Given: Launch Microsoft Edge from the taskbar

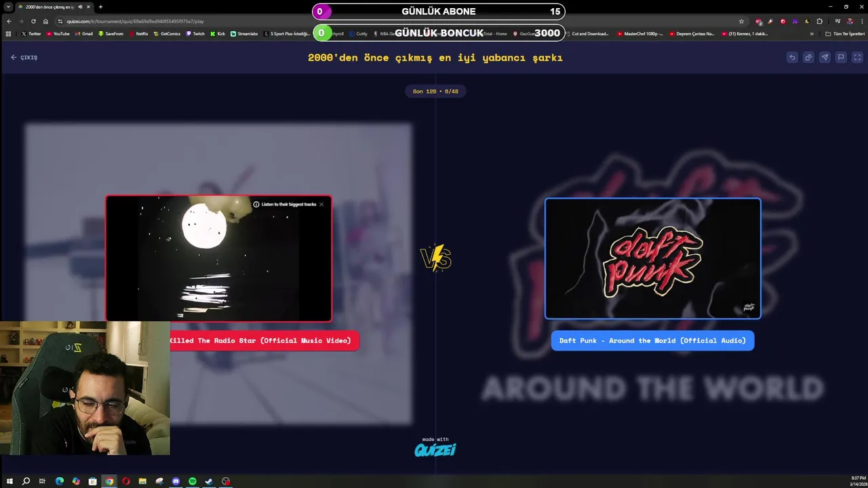Looking at the screenshot, I should coord(60,481).
